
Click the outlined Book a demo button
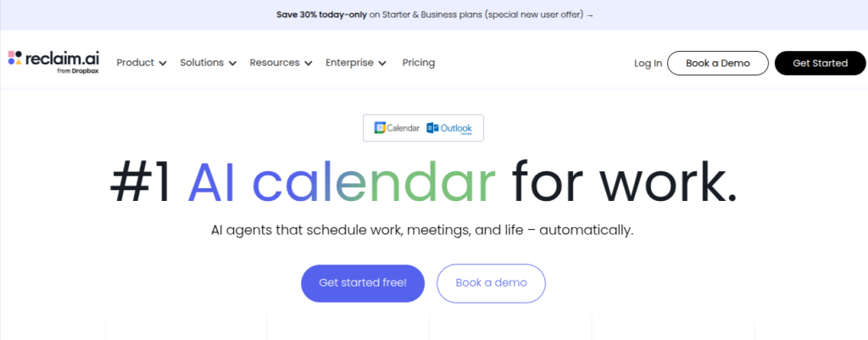491,283
